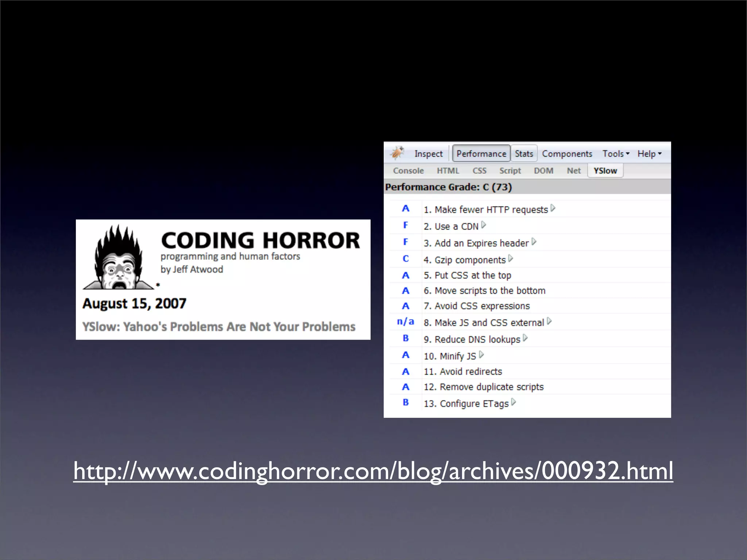Switch to the Net tab
Screen dimensions: 747x560
(573, 171)
